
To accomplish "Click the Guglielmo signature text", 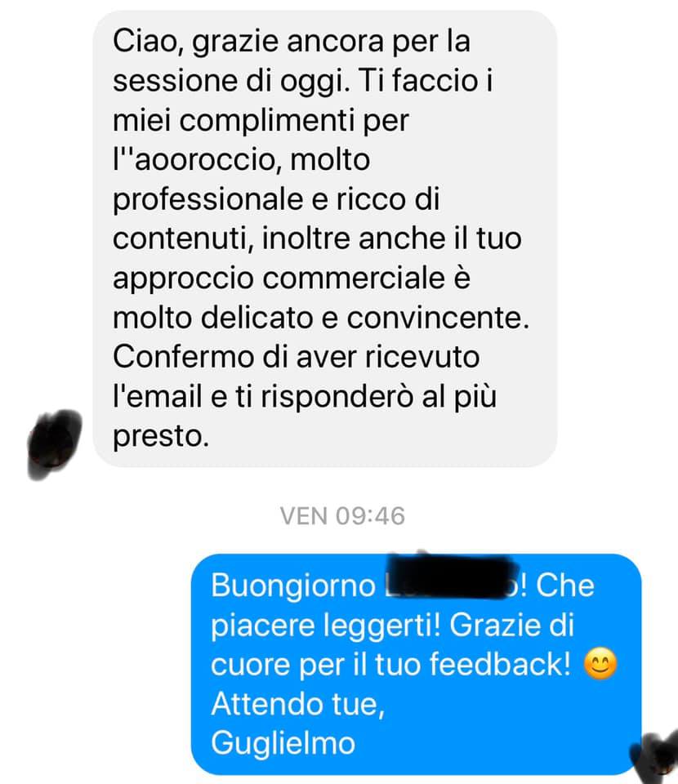I will (283, 743).
